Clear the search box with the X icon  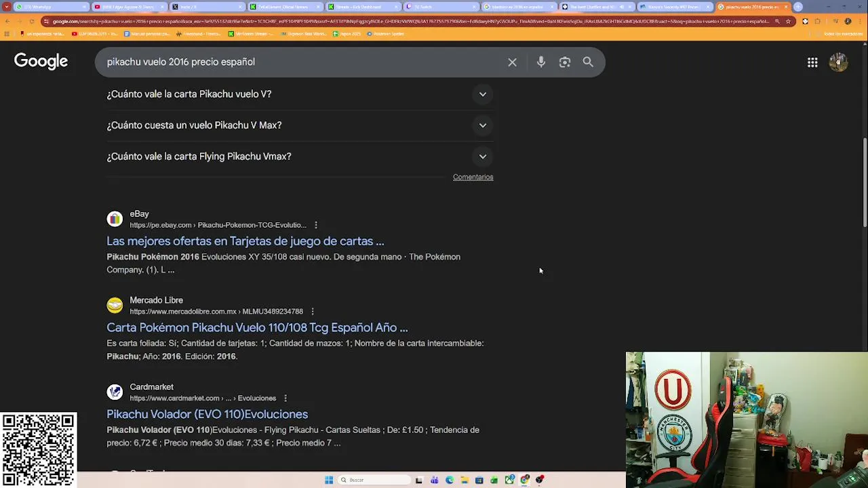(512, 62)
